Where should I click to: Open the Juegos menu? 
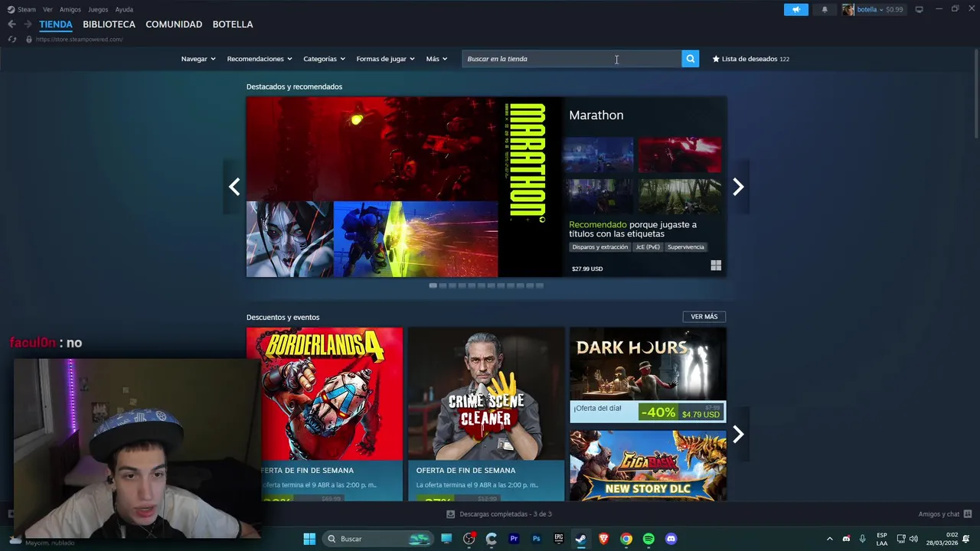point(98,9)
